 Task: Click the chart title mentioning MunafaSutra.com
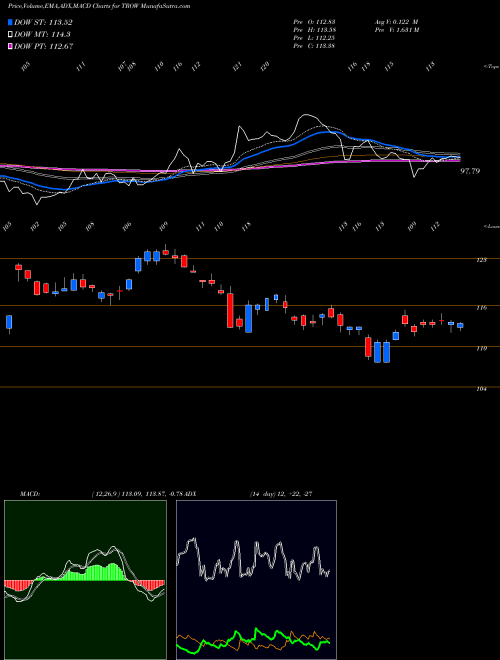(99, 6)
